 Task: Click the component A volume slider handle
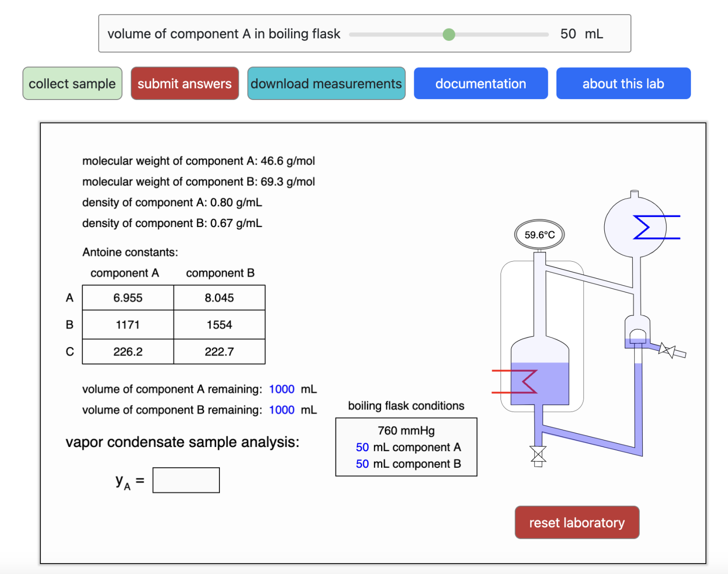click(x=448, y=34)
